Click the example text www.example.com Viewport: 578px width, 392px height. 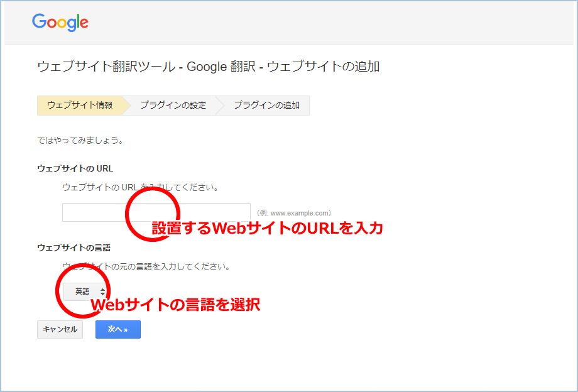294,213
